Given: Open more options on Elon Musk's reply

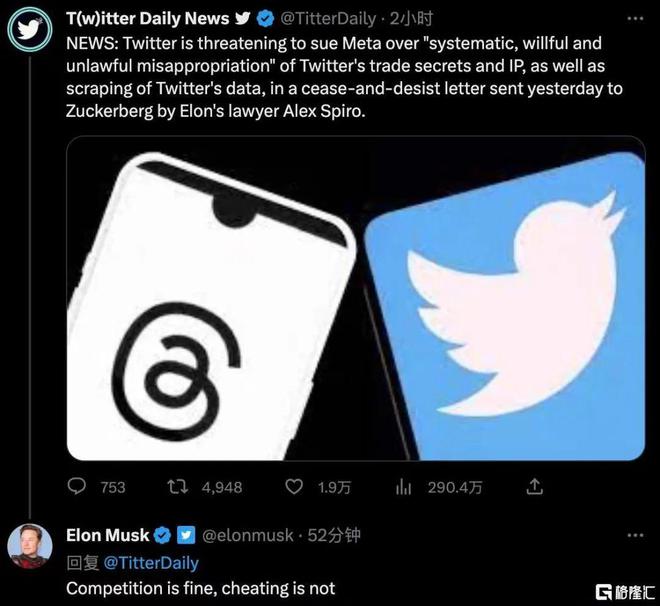Looking at the screenshot, I should [635, 535].
